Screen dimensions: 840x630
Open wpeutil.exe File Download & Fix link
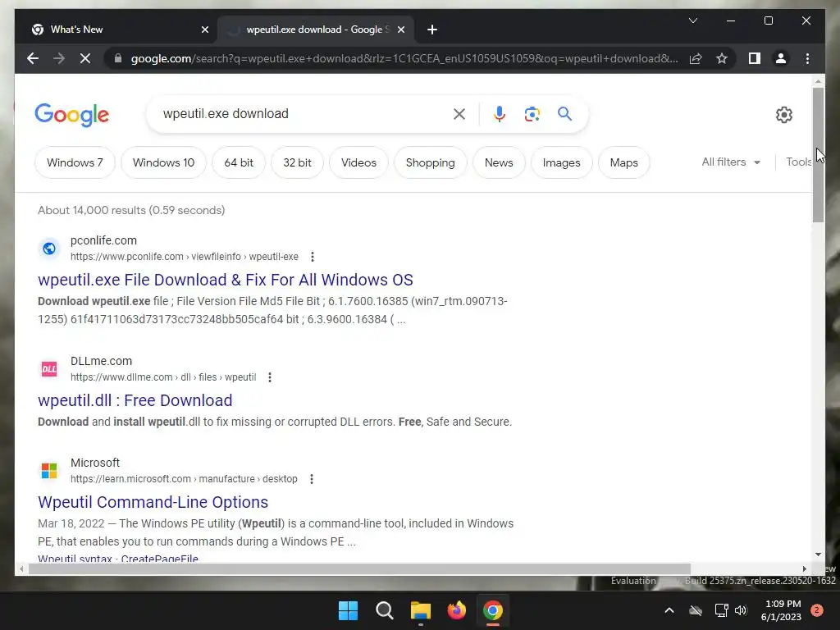(226, 280)
